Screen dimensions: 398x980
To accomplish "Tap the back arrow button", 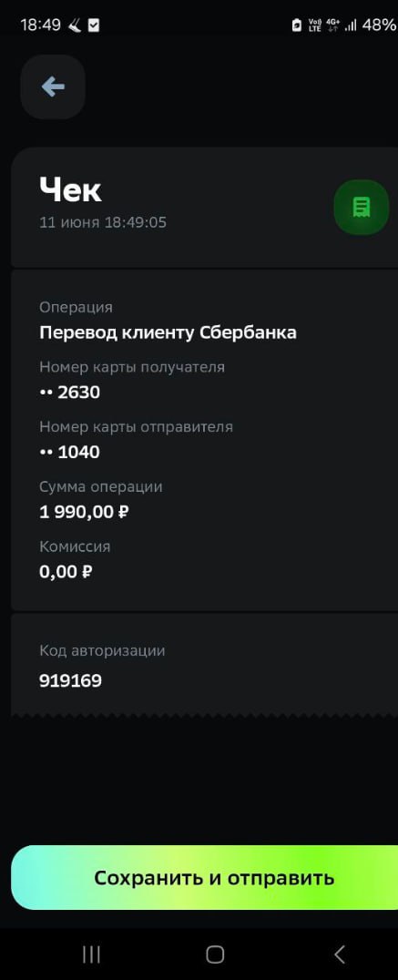I will [x=53, y=87].
